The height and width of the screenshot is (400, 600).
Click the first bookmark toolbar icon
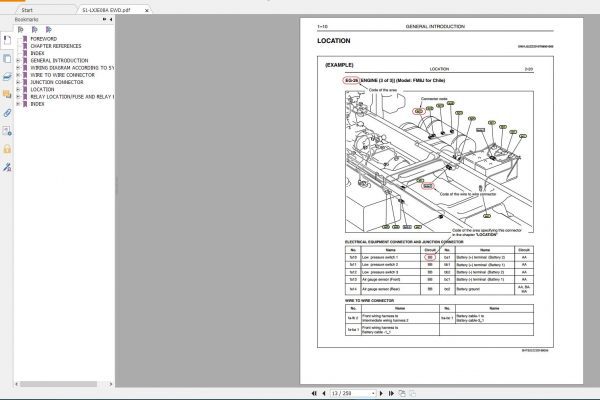click(21, 29)
